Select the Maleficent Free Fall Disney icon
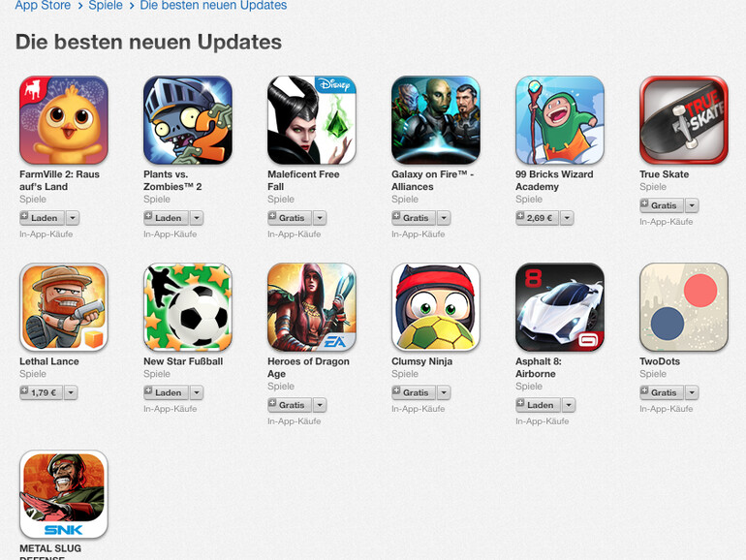 point(312,120)
